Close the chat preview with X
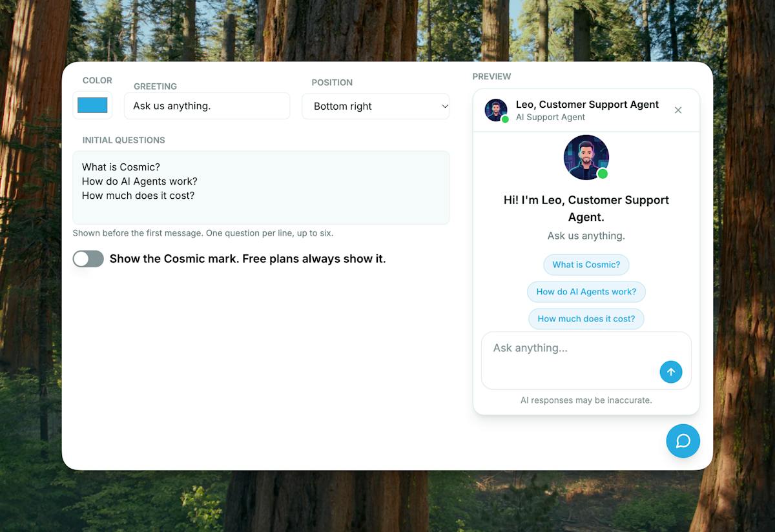Image resolution: width=775 pixels, height=532 pixels. [x=678, y=110]
